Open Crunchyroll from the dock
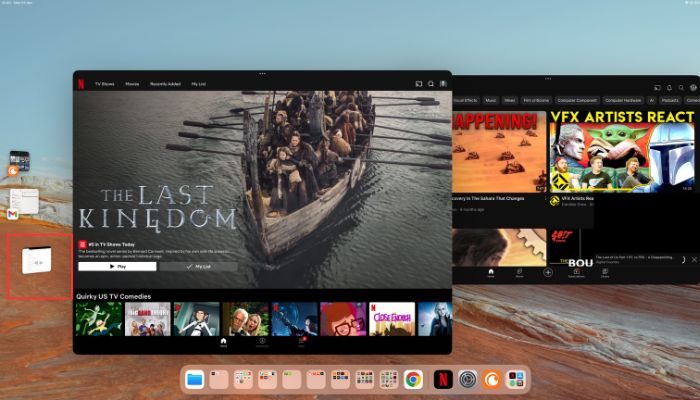Screen dimensions: 700x400 (x=492, y=379)
